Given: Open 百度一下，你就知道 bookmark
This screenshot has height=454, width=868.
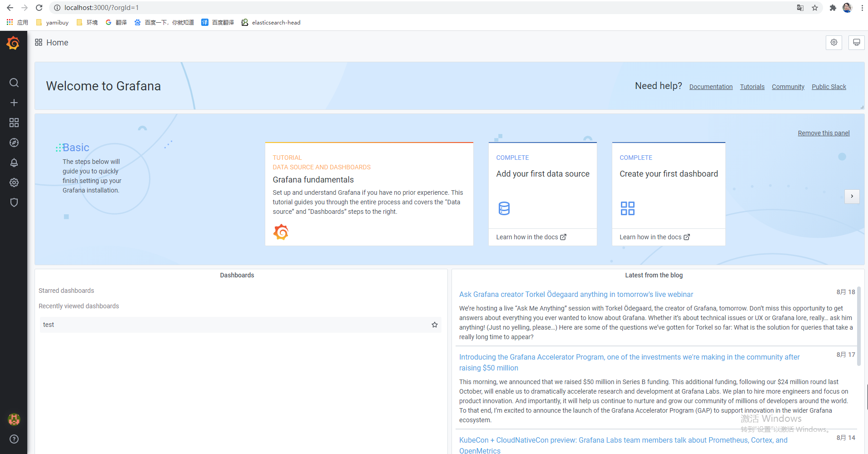Looking at the screenshot, I should pos(164,22).
